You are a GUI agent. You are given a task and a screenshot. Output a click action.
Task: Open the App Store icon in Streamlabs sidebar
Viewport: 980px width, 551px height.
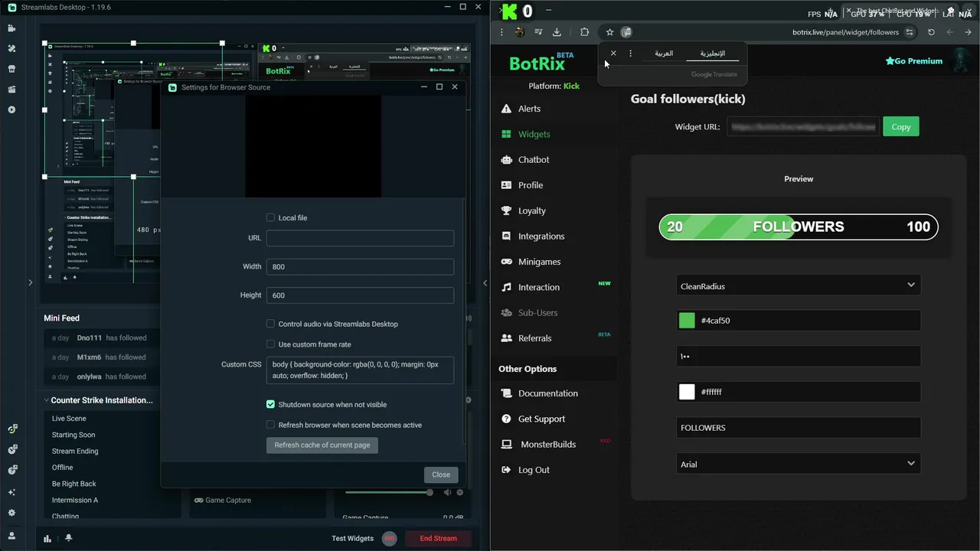11,69
